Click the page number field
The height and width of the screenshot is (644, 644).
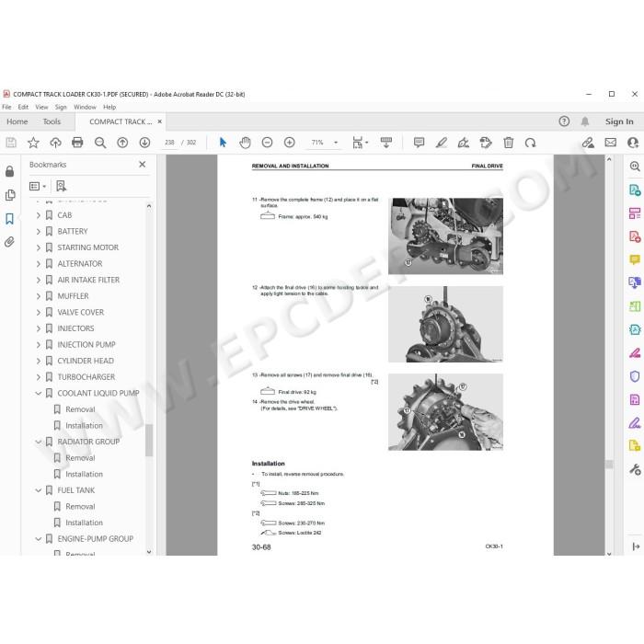(169, 143)
